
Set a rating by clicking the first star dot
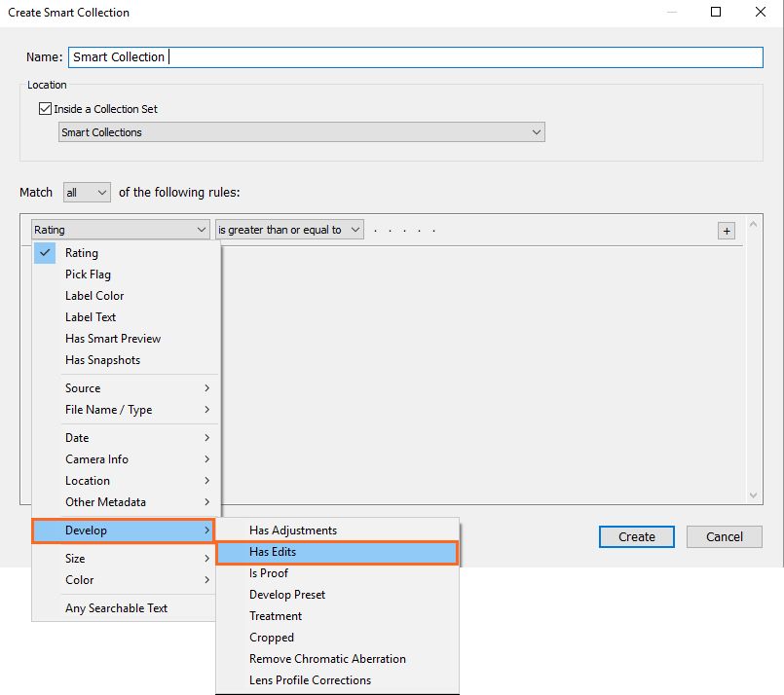(378, 230)
